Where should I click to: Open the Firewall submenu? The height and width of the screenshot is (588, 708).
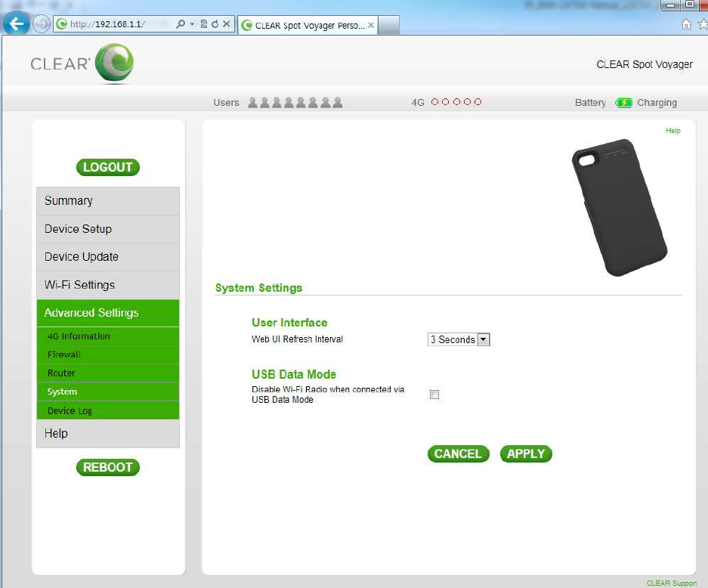coord(108,355)
